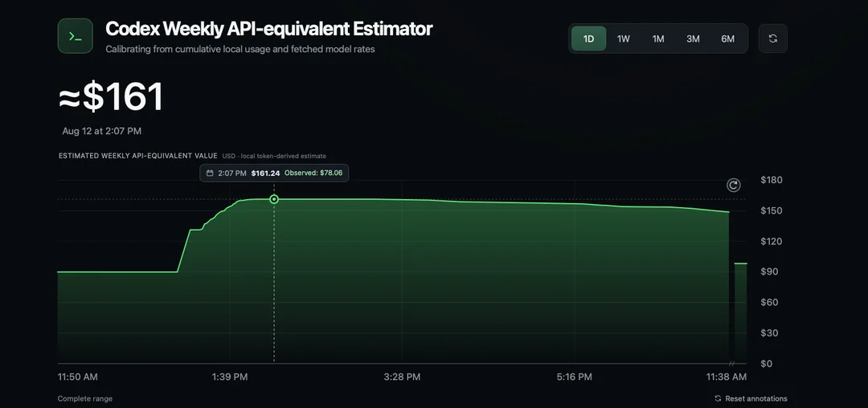The height and width of the screenshot is (408, 868).
Task: Click the green terminal app logo icon
Action: (76, 36)
